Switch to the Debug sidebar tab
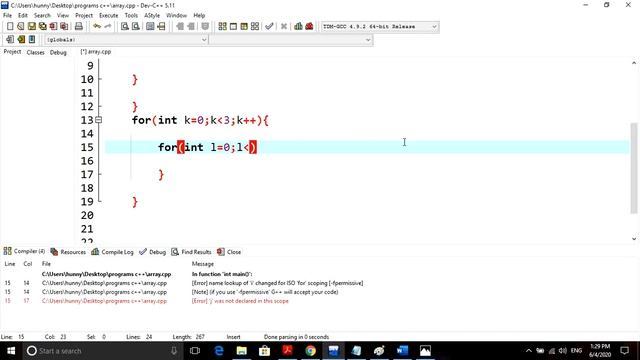 pos(58,52)
